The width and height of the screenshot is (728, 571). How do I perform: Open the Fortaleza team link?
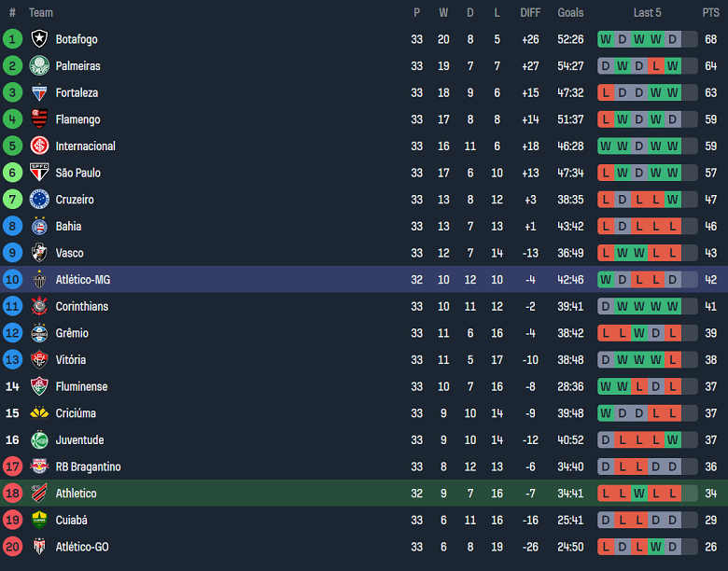[77, 93]
